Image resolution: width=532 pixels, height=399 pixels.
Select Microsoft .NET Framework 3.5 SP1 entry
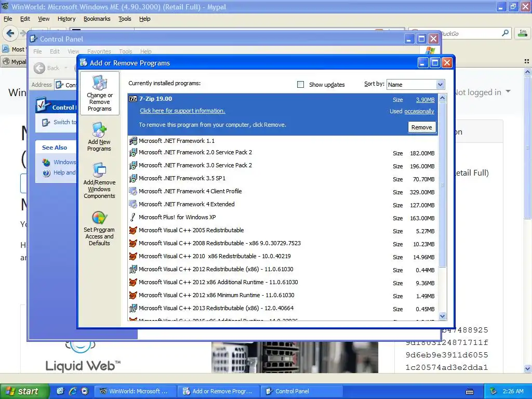pos(283,178)
